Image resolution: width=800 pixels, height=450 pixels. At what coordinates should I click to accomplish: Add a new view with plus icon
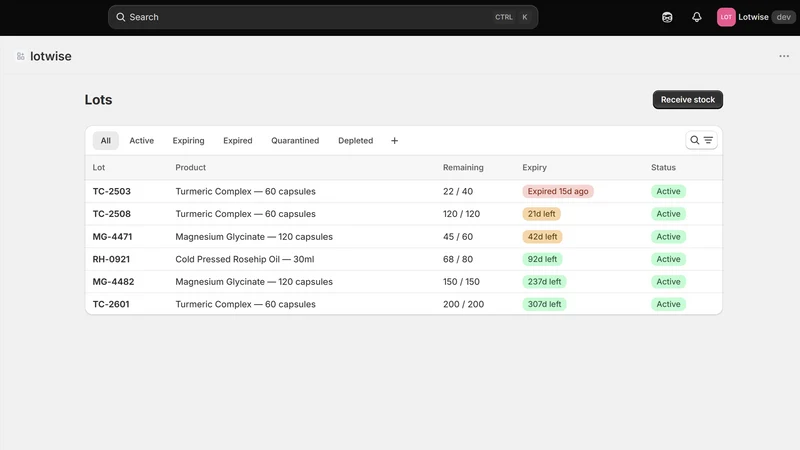pos(394,141)
